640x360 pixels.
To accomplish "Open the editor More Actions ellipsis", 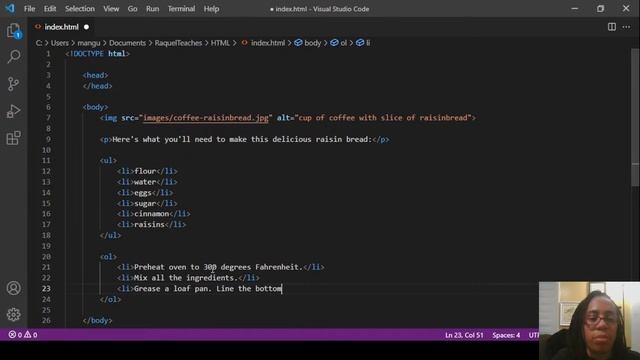I will click(x=626, y=27).
